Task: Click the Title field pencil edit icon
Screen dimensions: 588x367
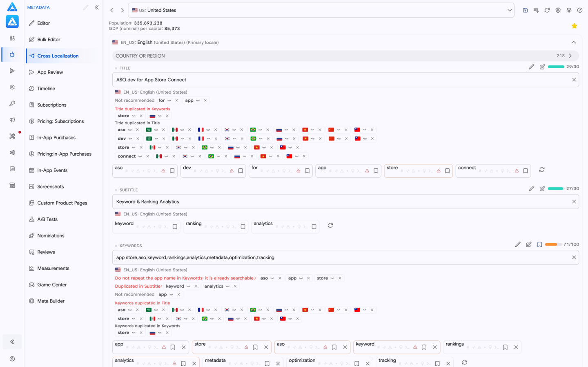Action: (x=531, y=67)
